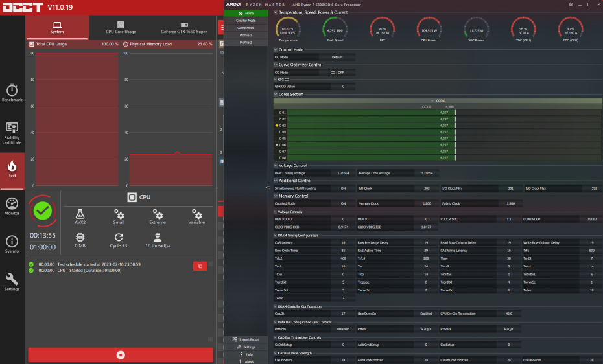Click the OC Mode Default field

(337, 57)
